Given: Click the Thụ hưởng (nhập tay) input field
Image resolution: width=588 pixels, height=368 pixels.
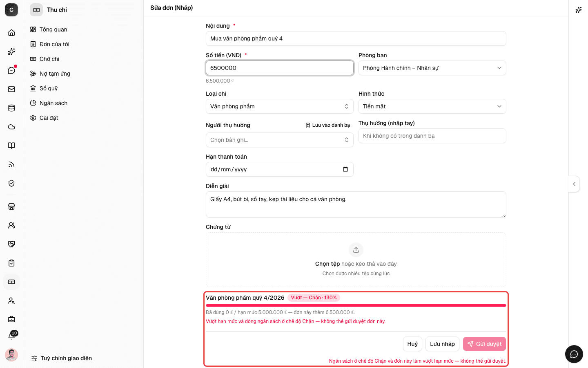Looking at the screenshot, I should (x=432, y=136).
